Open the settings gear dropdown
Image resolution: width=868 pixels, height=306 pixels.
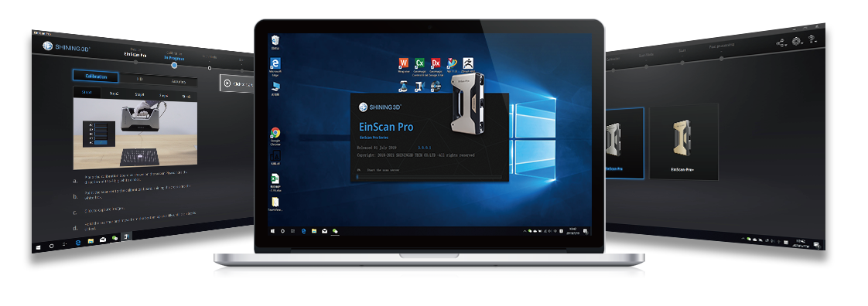coord(797,41)
